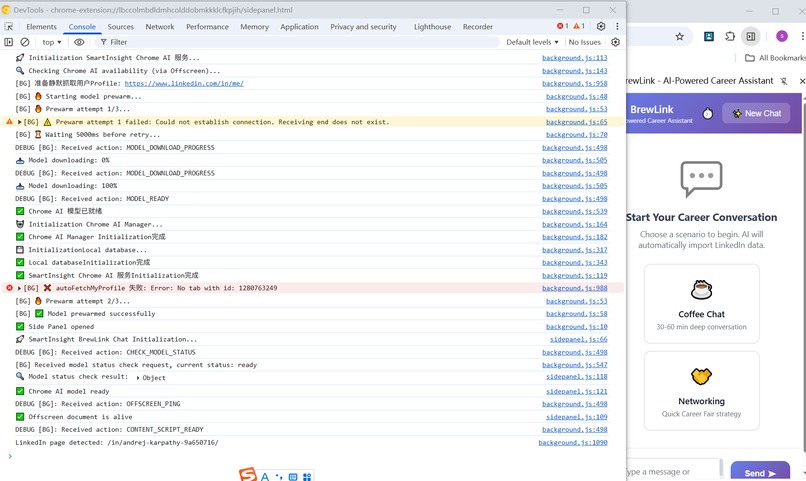Open the Chrome extensions puzzle icon

[x=730, y=36]
